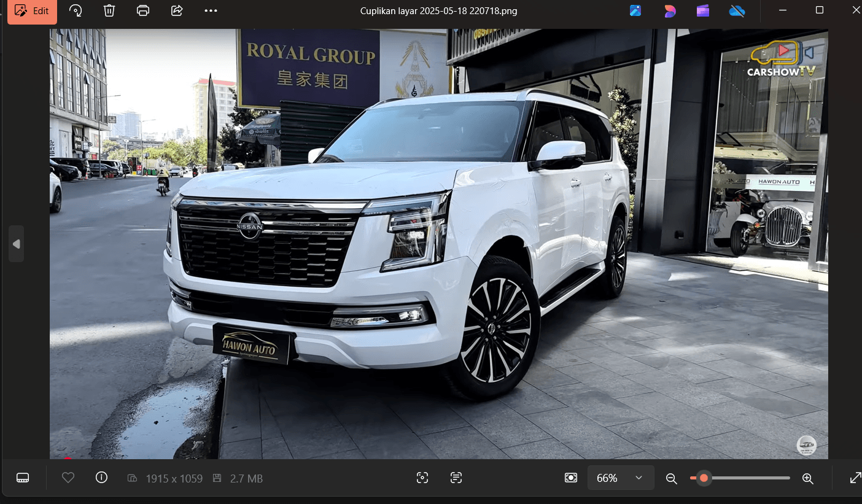Mark the photo as favorite with heart icon

(x=68, y=478)
